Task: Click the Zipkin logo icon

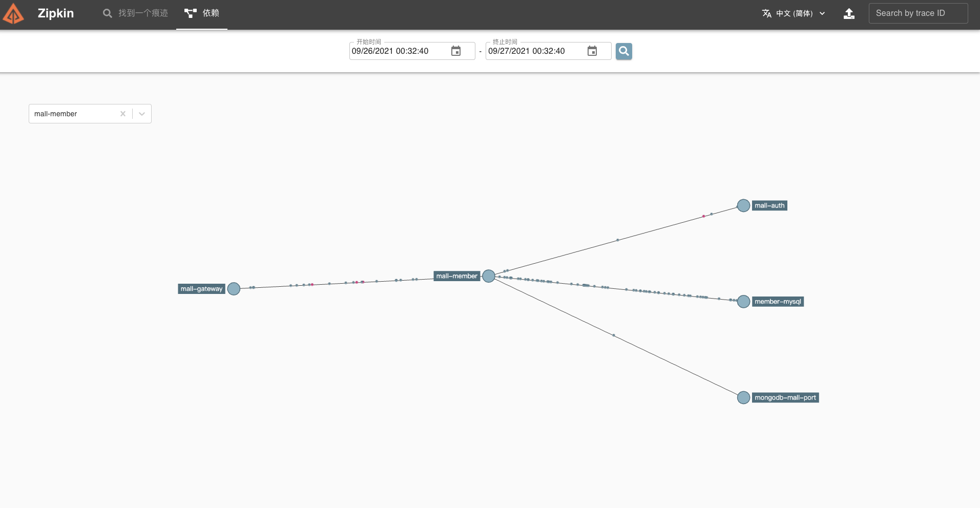Action: pyautogui.click(x=13, y=14)
